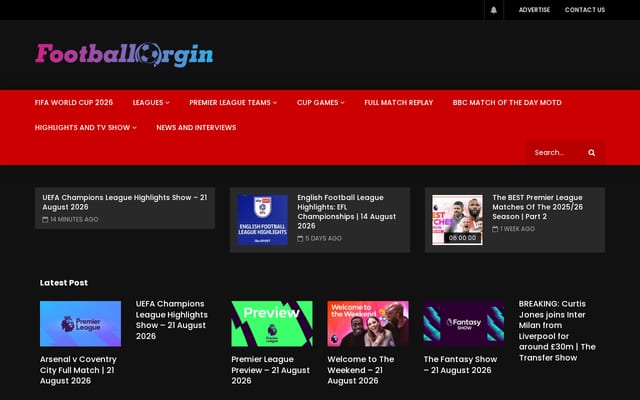Expand HIGHLIGHTS AND TV SHOW dropdown
The width and height of the screenshot is (640, 400).
click(86, 127)
